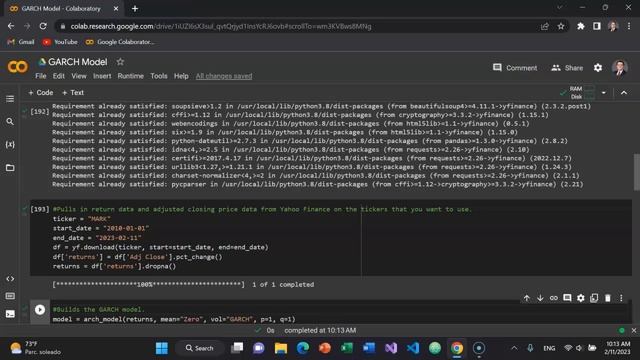Open the View menu
640x360 pixels.
tap(79, 76)
